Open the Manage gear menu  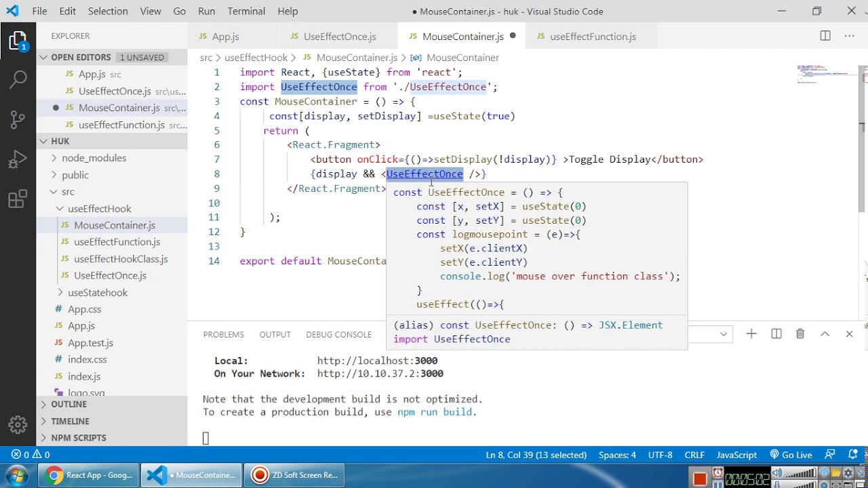point(18,425)
